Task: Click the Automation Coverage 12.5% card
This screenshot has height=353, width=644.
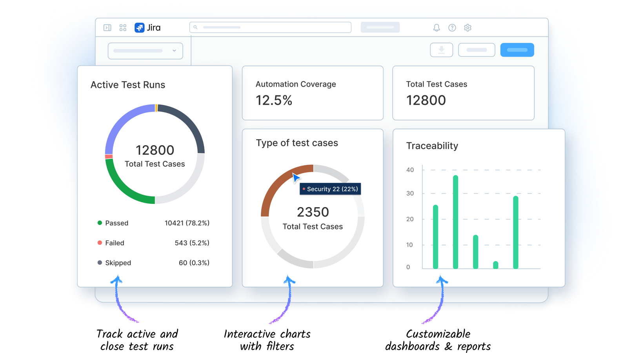Action: tap(313, 93)
